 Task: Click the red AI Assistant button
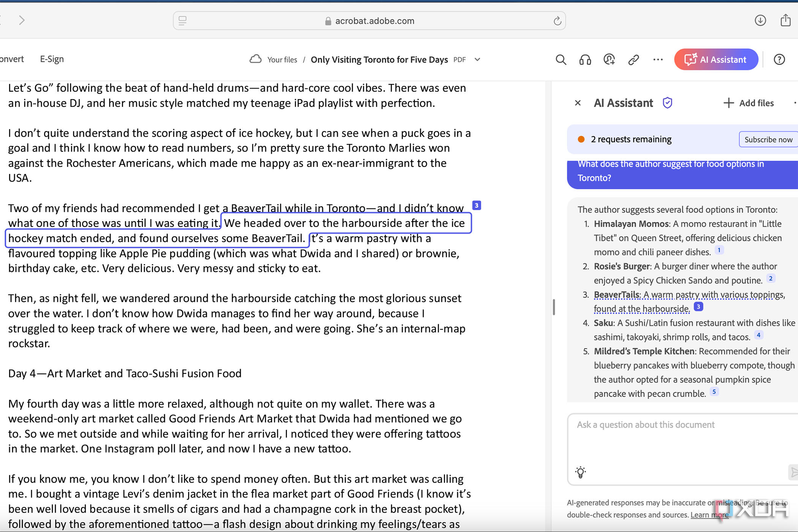pos(716,59)
